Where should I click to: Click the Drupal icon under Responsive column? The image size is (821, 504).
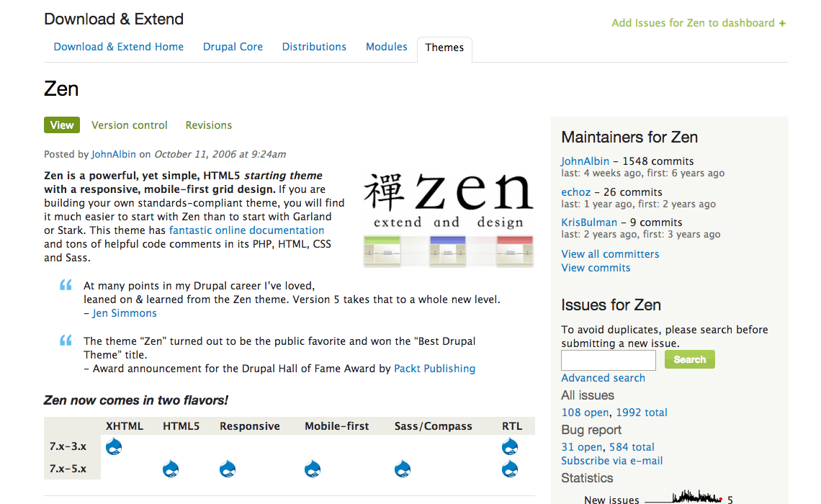tap(228, 469)
